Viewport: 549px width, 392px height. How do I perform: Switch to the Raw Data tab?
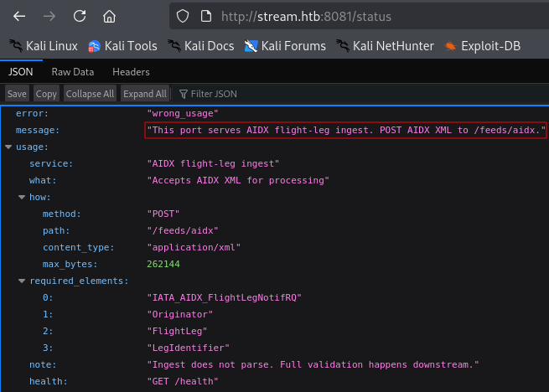[x=73, y=72]
